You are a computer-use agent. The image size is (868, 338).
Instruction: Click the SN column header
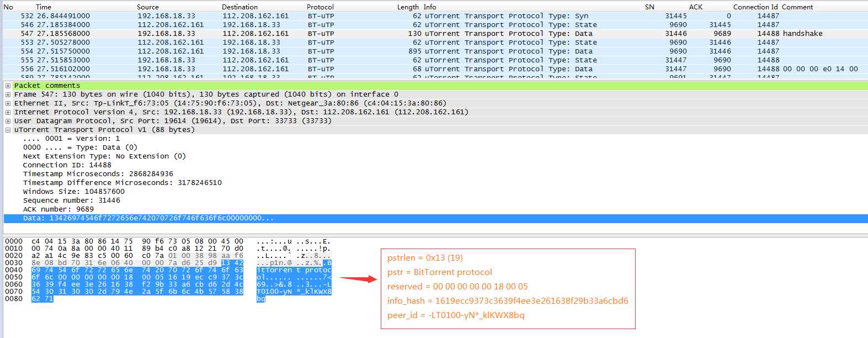649,7
